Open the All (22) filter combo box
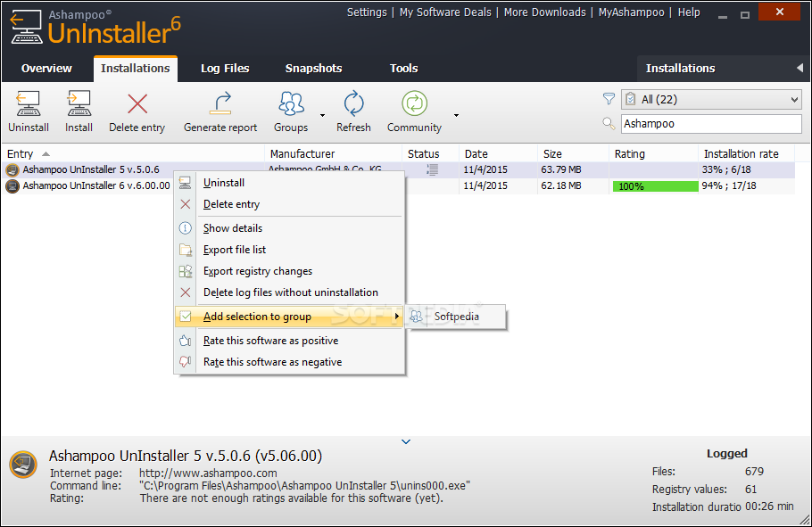The width and height of the screenshot is (812, 527). point(711,99)
